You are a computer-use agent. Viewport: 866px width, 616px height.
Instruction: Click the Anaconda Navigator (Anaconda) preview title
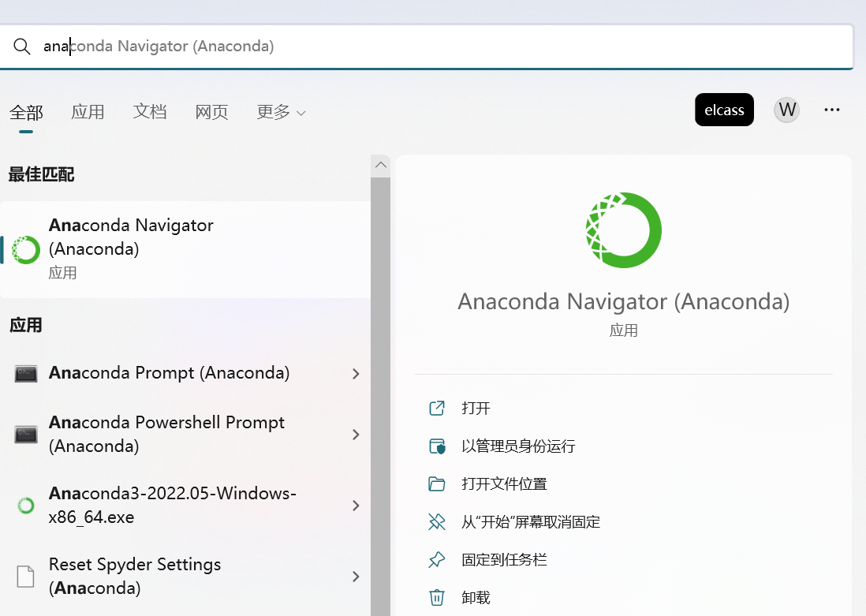pyautogui.click(x=624, y=301)
